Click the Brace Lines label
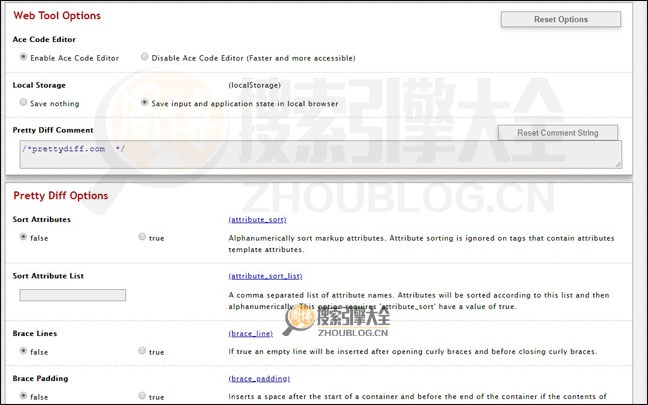 point(35,334)
